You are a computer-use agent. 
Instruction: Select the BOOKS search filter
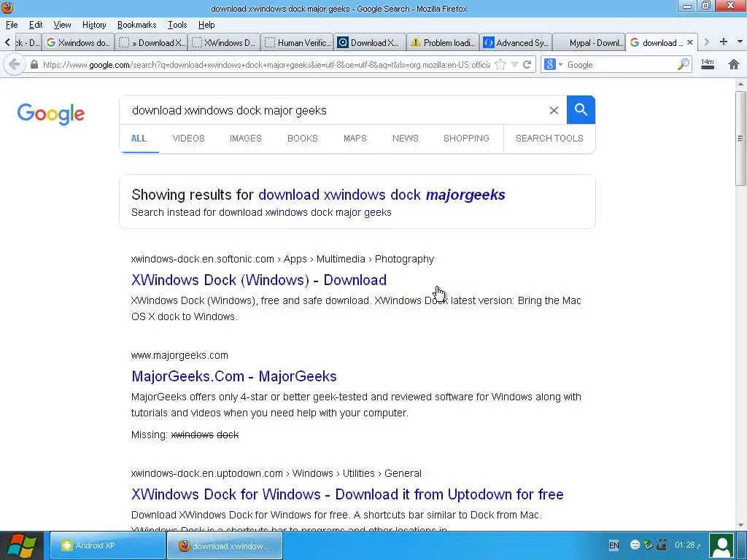303,138
